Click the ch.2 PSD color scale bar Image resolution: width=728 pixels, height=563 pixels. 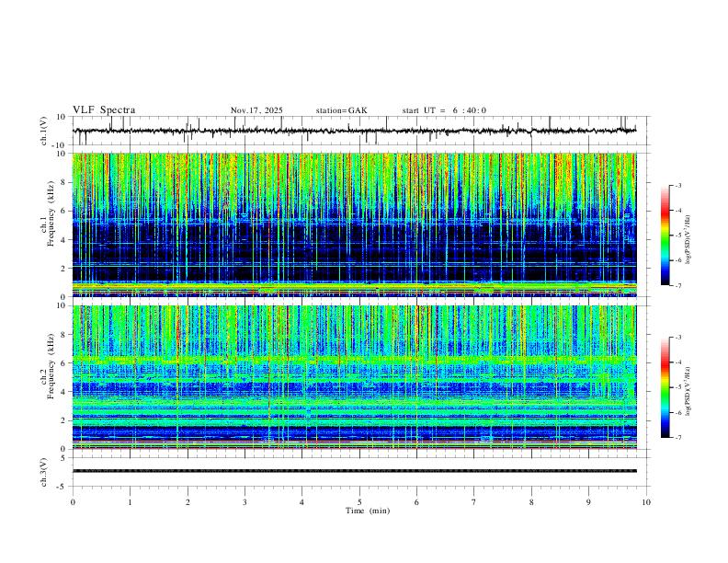[x=665, y=387]
